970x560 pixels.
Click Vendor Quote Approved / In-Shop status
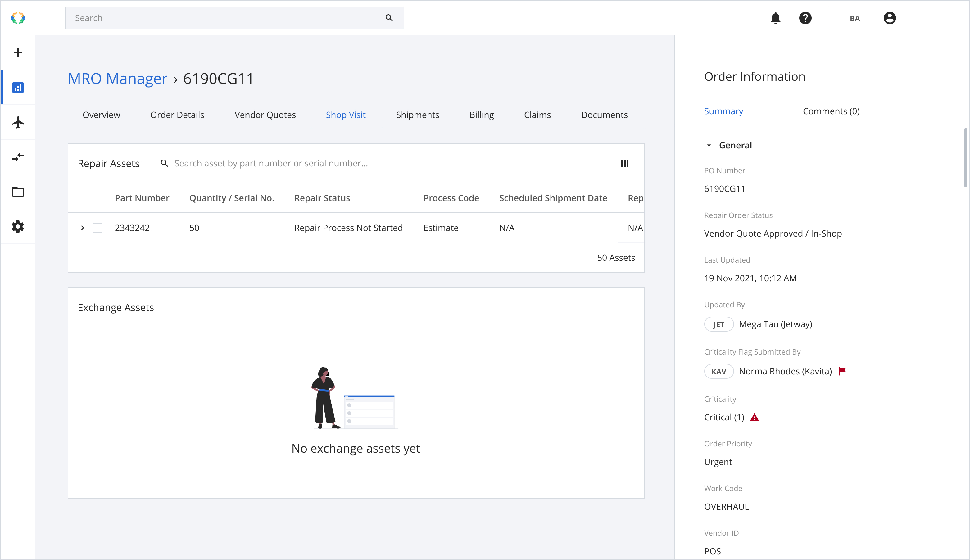coord(773,233)
